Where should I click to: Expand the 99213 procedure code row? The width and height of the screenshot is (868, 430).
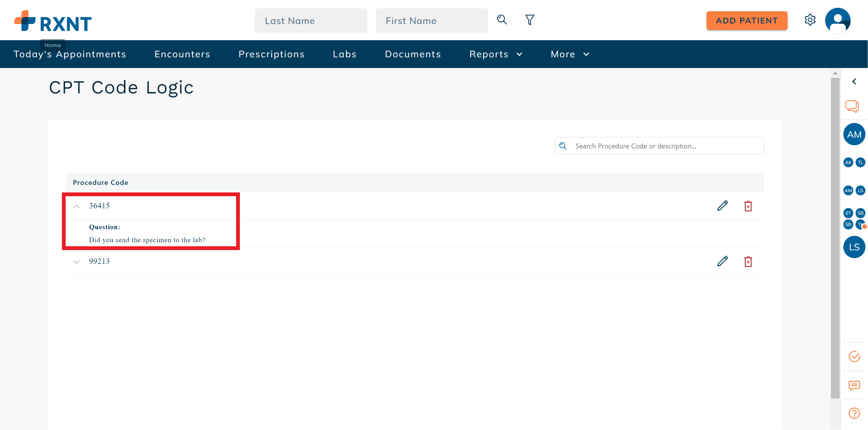tap(76, 262)
